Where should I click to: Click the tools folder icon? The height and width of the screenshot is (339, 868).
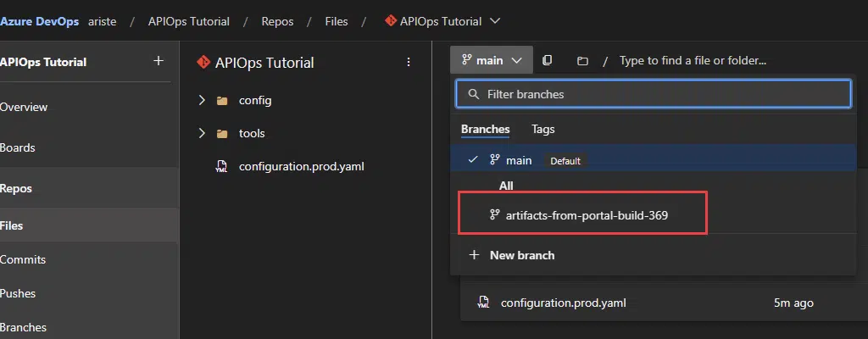[222, 133]
